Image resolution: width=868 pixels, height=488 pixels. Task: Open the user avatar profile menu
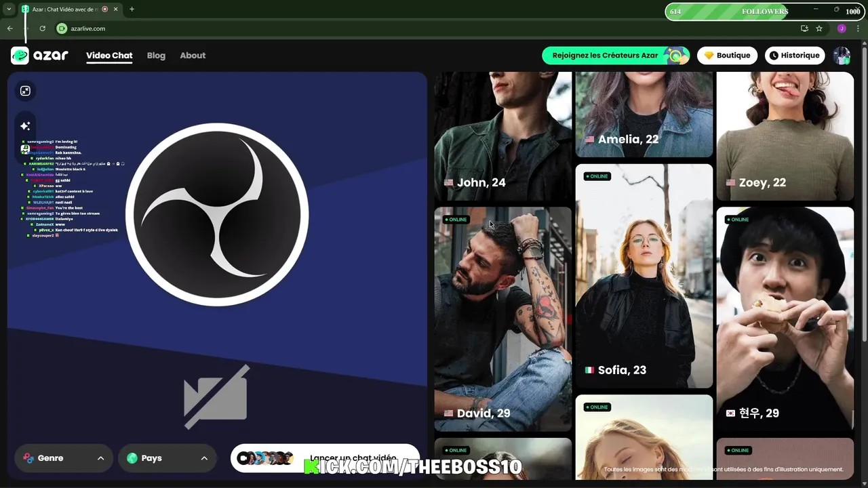tap(842, 56)
